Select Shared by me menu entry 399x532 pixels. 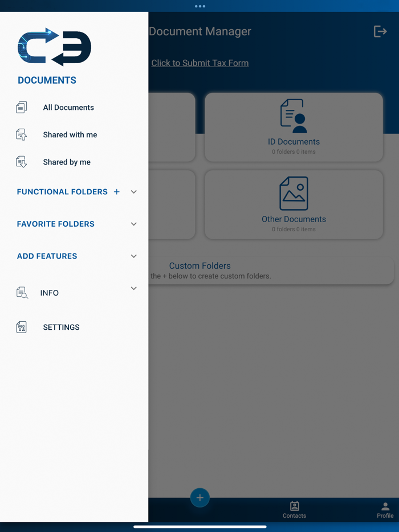click(x=67, y=162)
